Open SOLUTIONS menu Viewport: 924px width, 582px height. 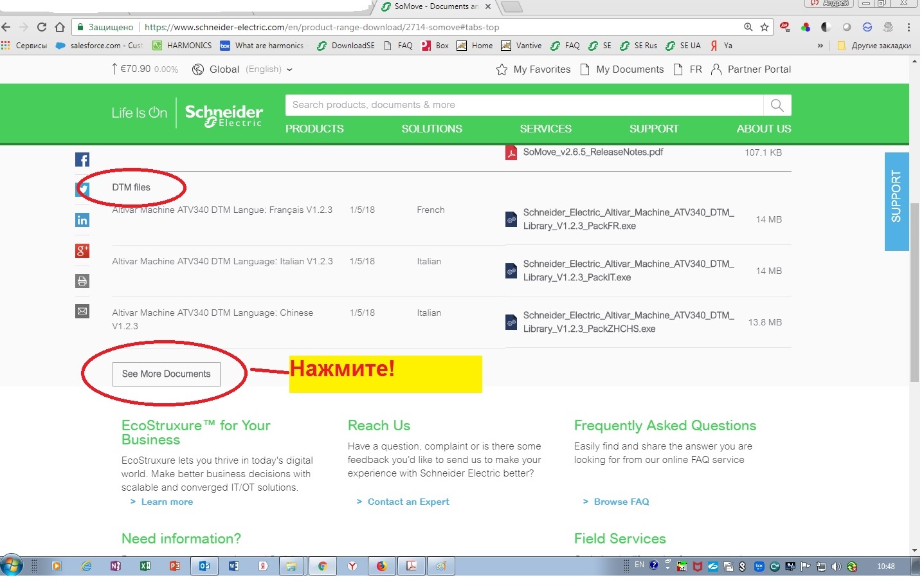[x=432, y=129]
